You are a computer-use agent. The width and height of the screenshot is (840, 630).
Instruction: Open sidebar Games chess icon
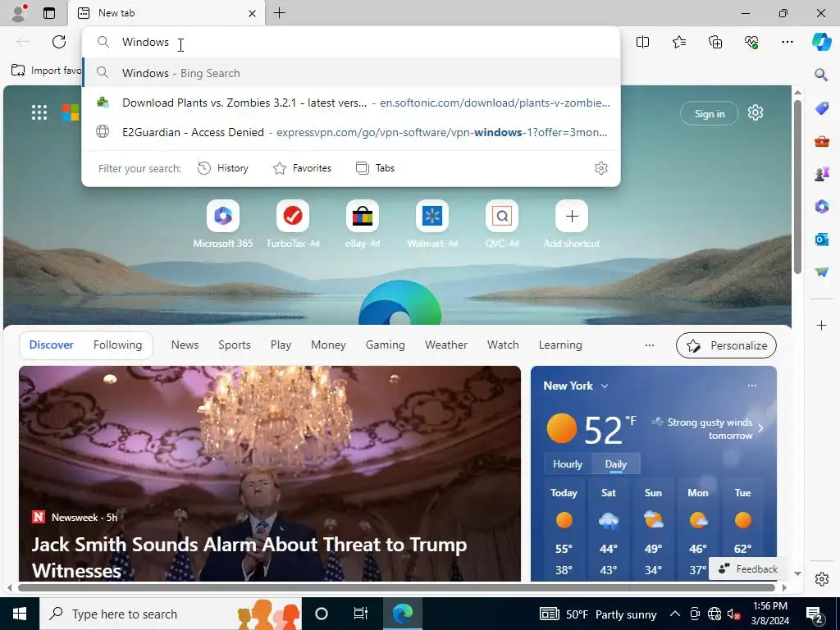[821, 174]
